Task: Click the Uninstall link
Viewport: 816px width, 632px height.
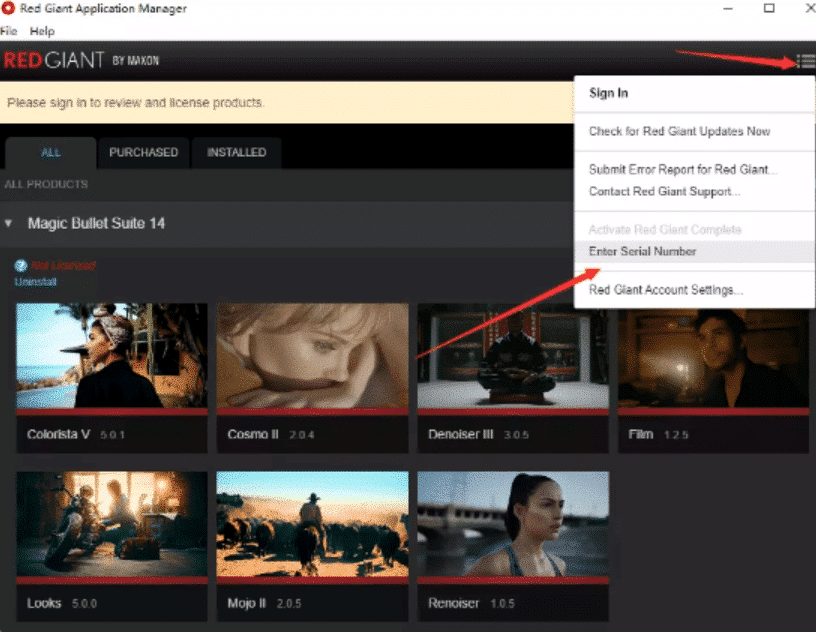Action: pyautogui.click(x=35, y=282)
